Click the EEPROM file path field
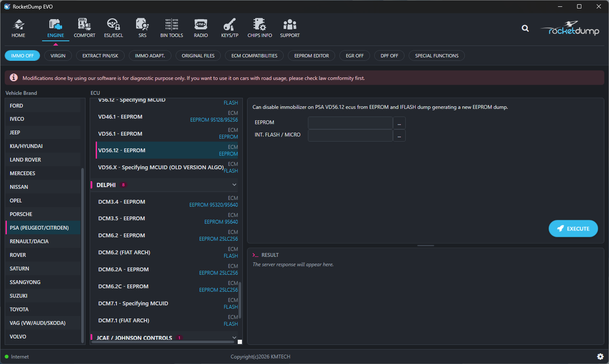The height and width of the screenshot is (364, 609). (x=350, y=123)
